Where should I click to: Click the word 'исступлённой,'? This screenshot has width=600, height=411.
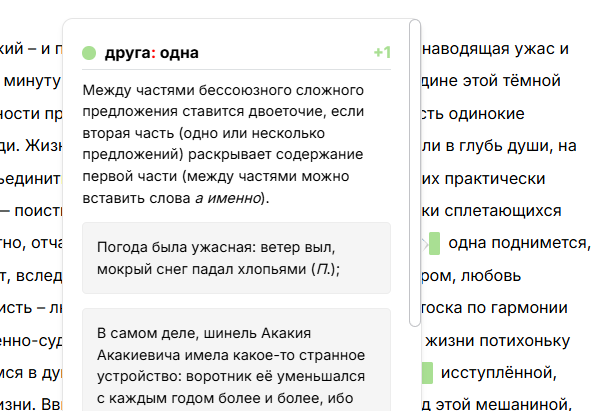pyautogui.click(x=499, y=373)
